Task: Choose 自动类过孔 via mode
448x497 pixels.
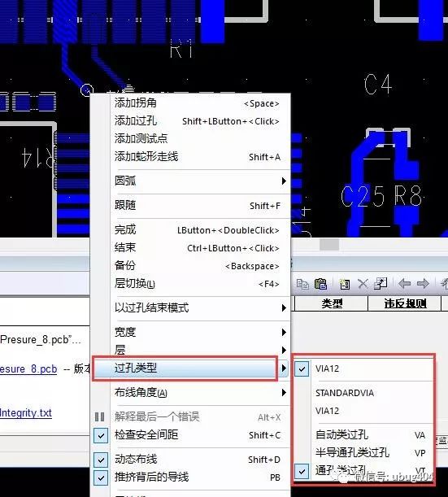Action: (x=363, y=435)
